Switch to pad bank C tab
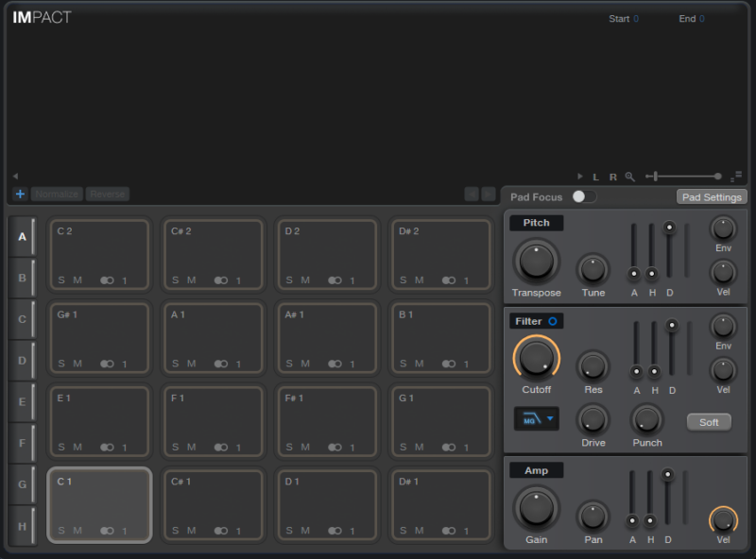Image resolution: width=756 pixels, height=559 pixels. (x=22, y=319)
